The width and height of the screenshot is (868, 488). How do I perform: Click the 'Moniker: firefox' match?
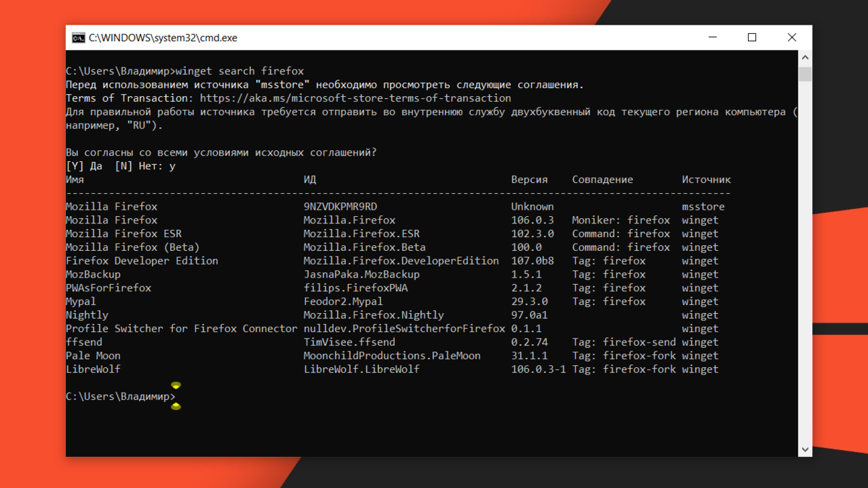click(621, 221)
